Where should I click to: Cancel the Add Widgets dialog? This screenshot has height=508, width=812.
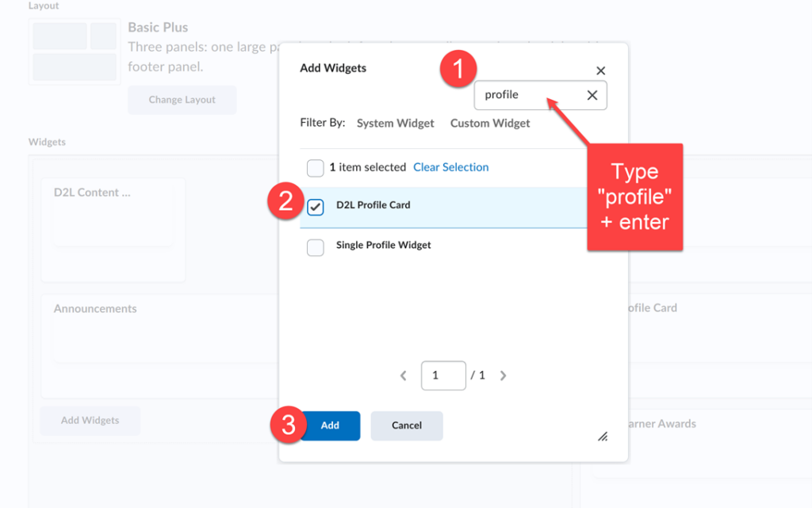click(407, 426)
